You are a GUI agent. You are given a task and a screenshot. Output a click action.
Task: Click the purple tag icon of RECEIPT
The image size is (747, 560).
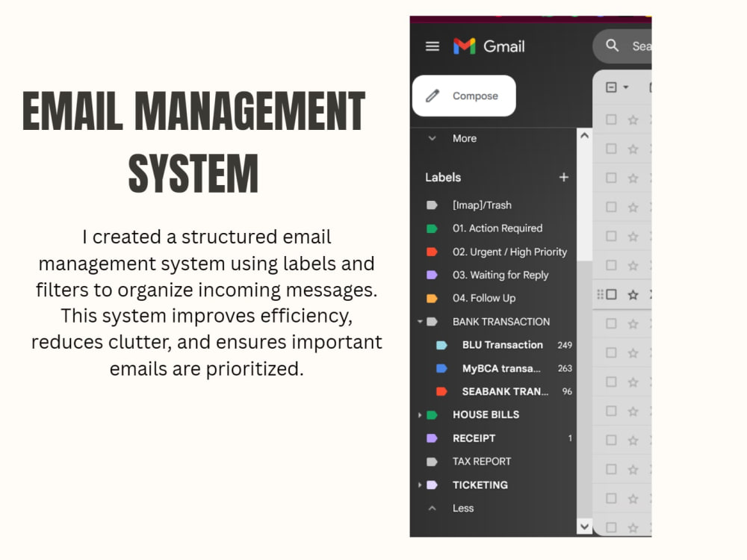[x=432, y=438]
